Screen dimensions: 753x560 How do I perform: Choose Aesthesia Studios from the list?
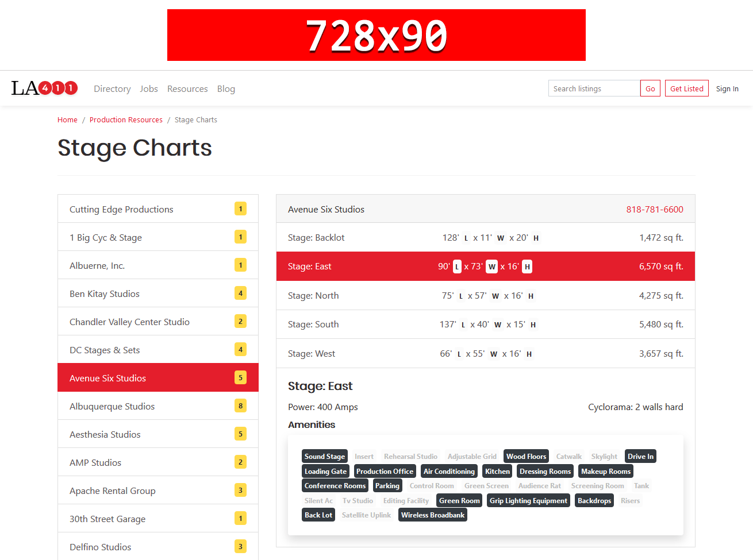click(x=158, y=434)
